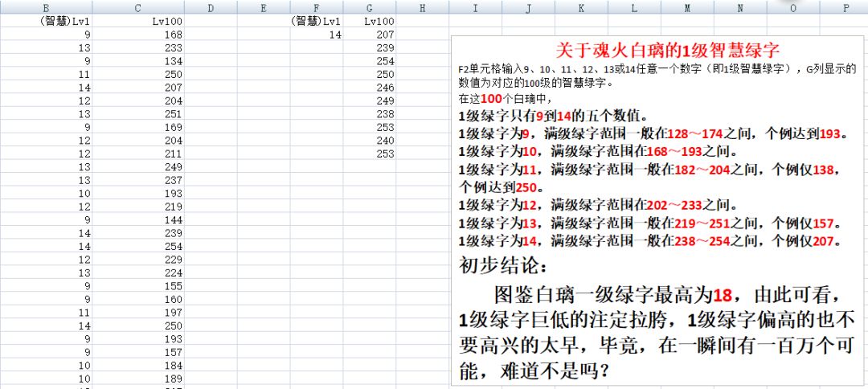Viewport: 868px width, 389px height.
Task: Select column I header
Action: click(x=475, y=7)
